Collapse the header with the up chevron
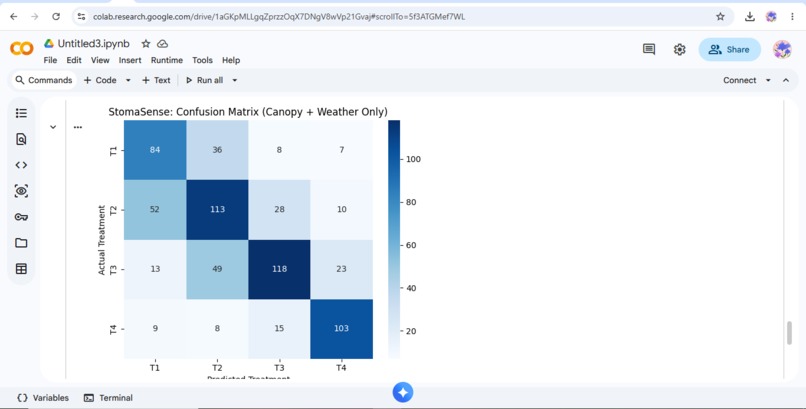 point(786,80)
